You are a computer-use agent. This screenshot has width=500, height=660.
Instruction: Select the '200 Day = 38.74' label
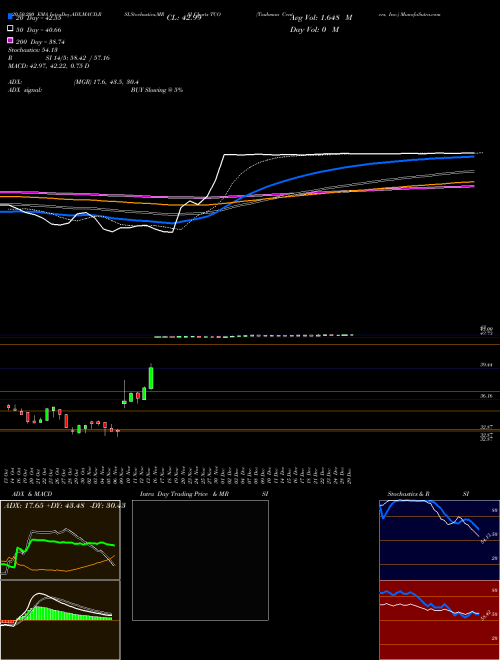point(40,42)
